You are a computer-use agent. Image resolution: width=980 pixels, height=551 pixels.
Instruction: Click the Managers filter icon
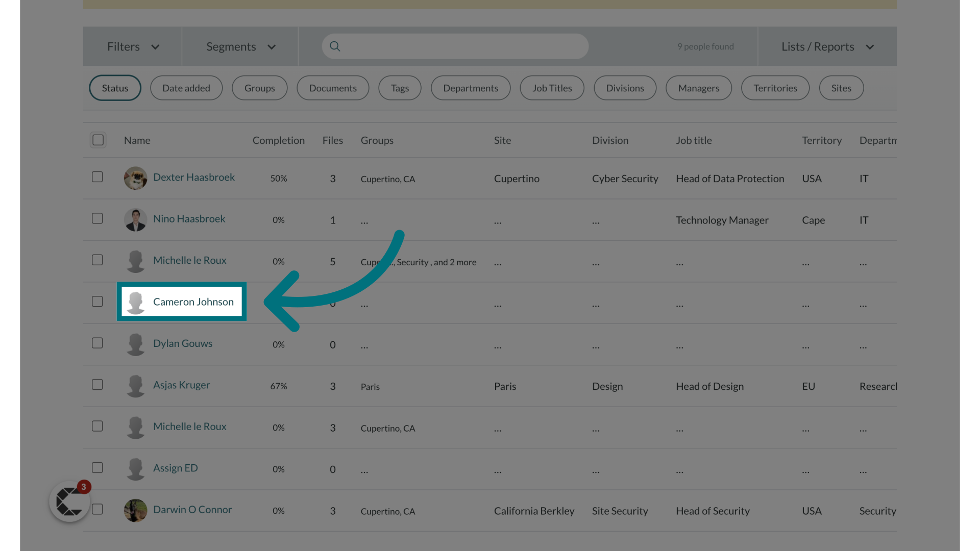[698, 87]
